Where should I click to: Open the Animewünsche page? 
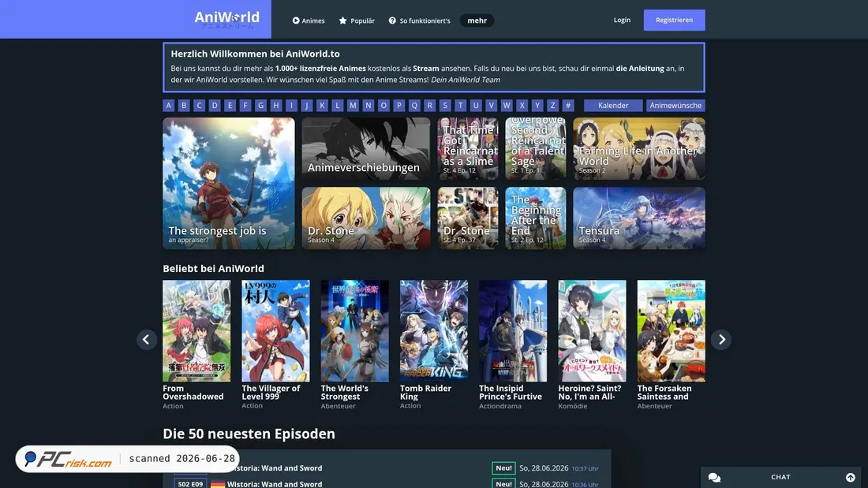675,105
